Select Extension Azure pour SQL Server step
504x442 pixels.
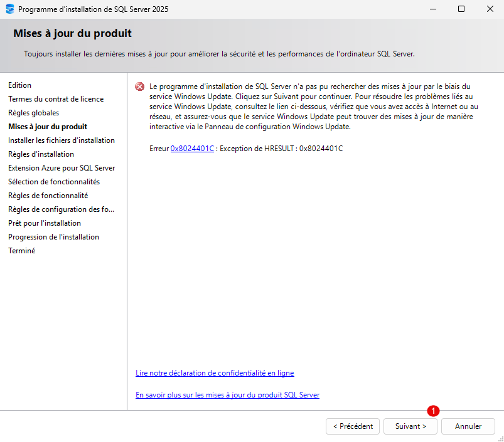(x=62, y=168)
